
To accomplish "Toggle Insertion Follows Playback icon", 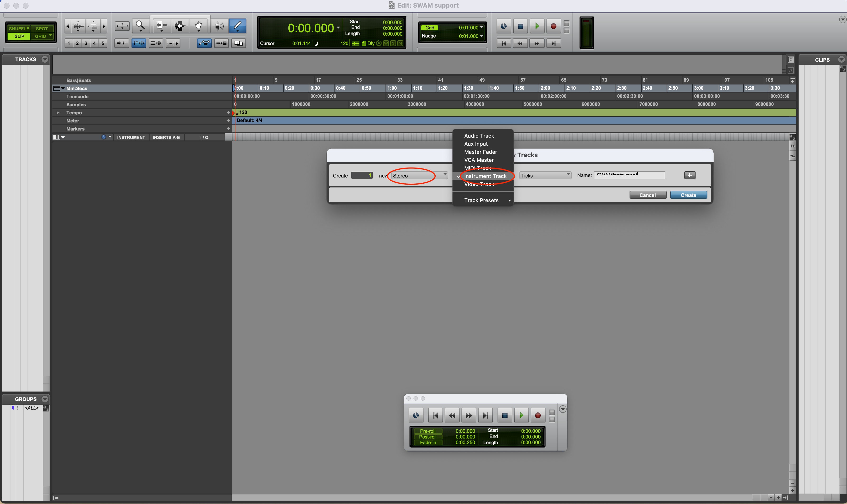I will point(173,43).
